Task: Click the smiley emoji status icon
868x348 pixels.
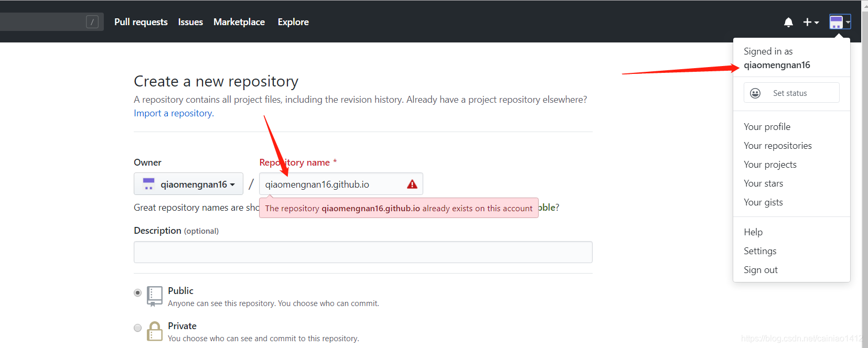Action: click(x=755, y=93)
